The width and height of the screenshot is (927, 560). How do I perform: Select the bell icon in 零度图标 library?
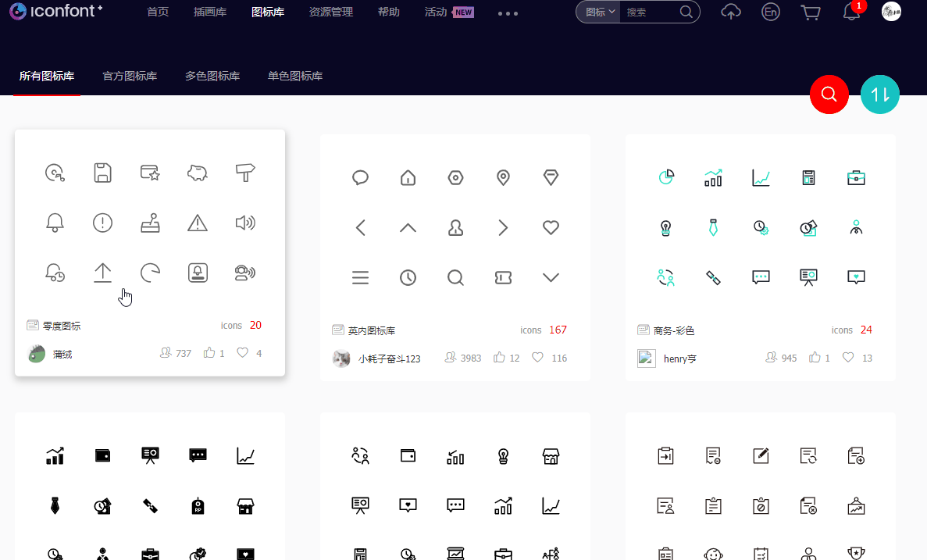point(55,223)
